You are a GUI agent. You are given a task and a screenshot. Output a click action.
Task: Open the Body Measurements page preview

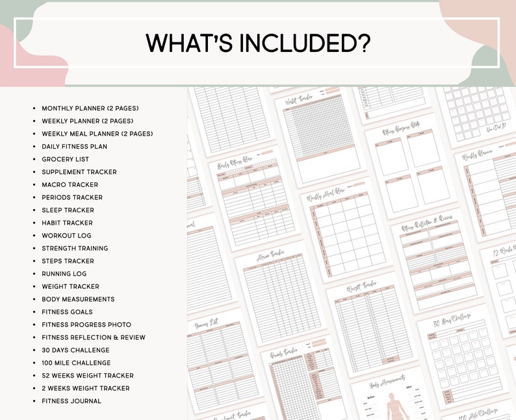coord(392,393)
